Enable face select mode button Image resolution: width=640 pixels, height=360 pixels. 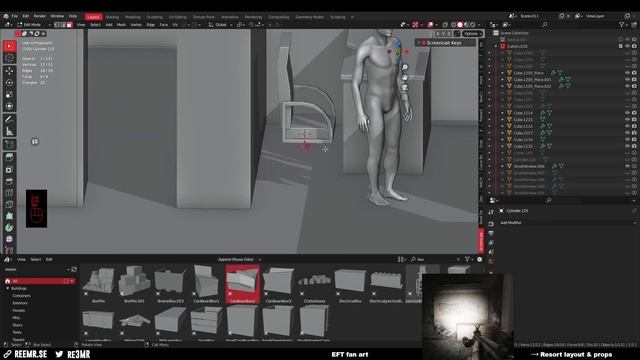click(x=70, y=25)
